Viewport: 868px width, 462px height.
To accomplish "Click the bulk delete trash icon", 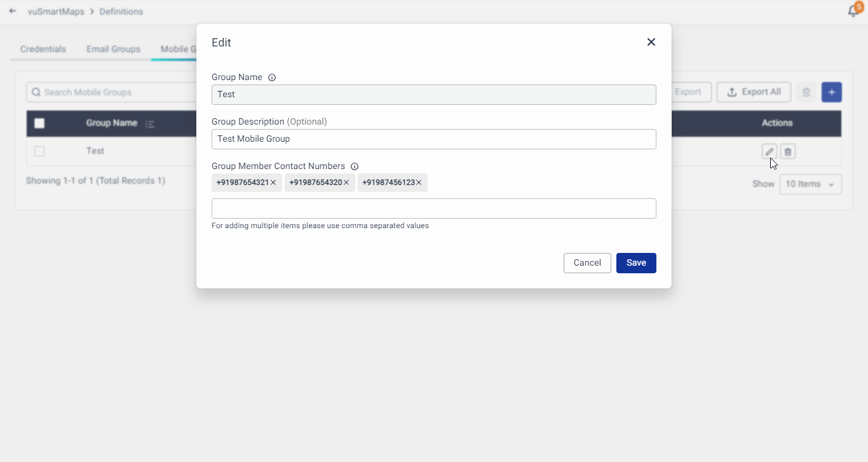I will pyautogui.click(x=806, y=92).
